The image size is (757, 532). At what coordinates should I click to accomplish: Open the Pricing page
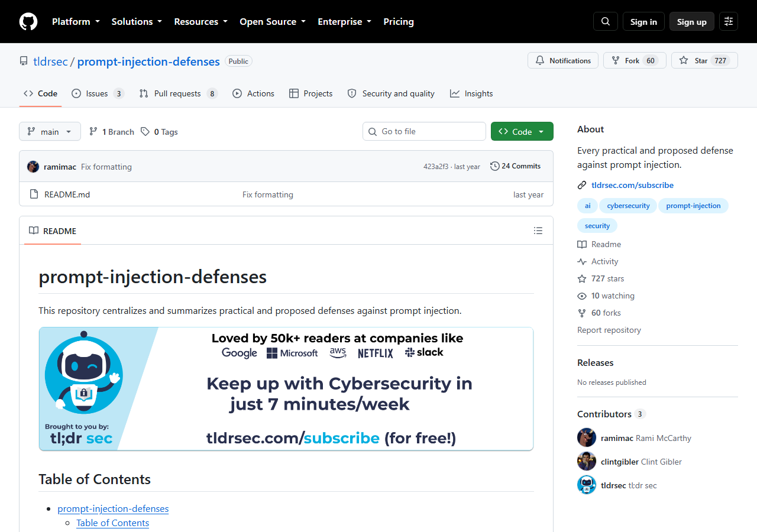(x=399, y=21)
